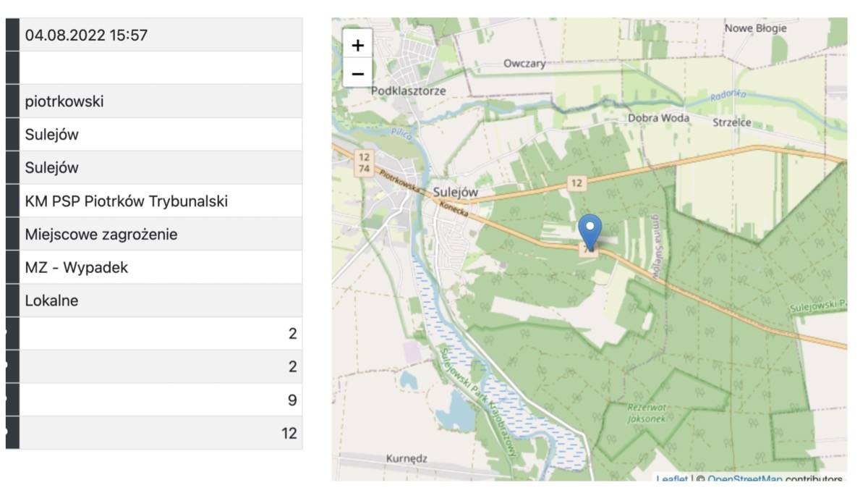Screen dimensions: 868x488
Task: Select the Miejscowe zagrożenie row
Action: click(161, 235)
